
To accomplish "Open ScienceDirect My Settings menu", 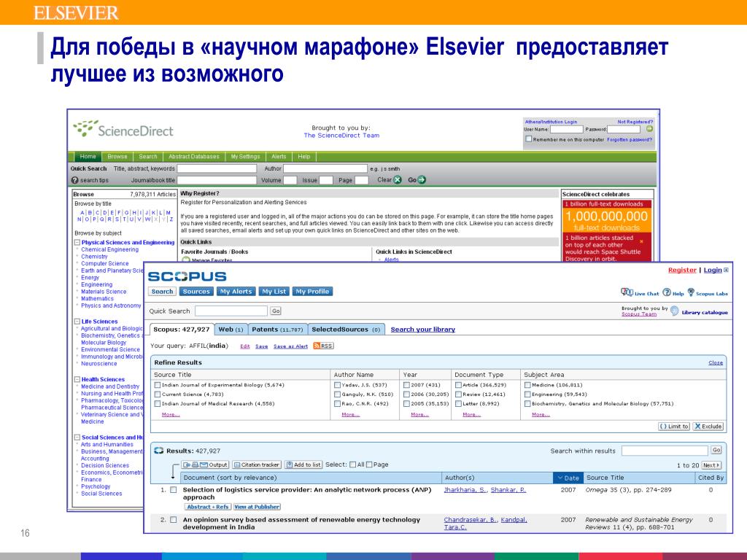I will pos(245,157).
